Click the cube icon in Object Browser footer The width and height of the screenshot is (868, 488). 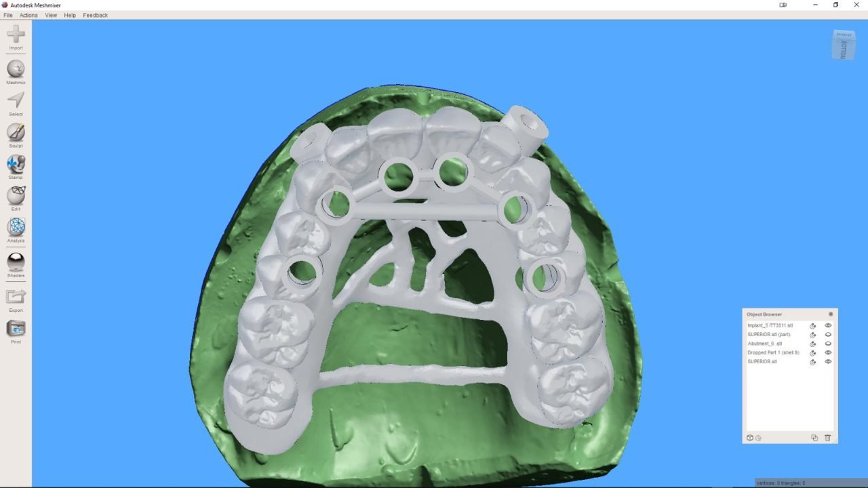pyautogui.click(x=750, y=438)
